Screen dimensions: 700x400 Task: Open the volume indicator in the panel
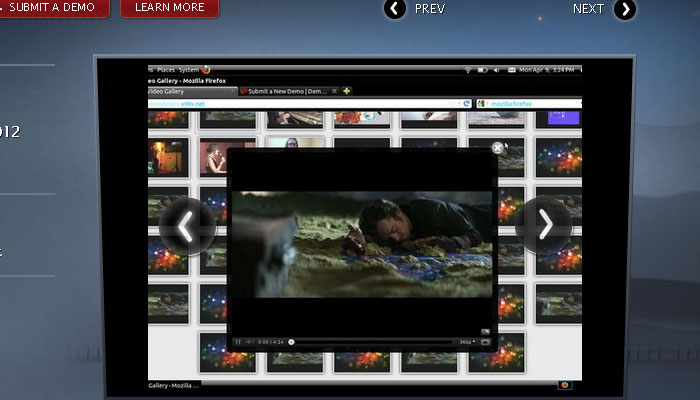(496, 70)
